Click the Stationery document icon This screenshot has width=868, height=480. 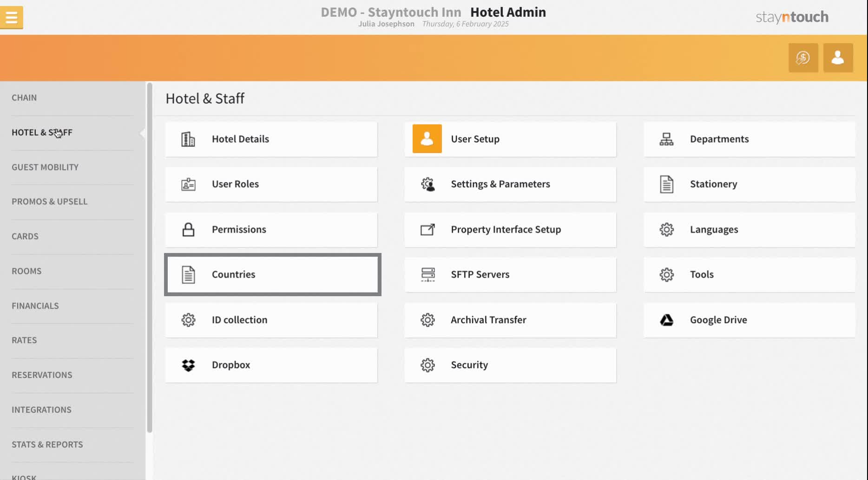pos(666,184)
